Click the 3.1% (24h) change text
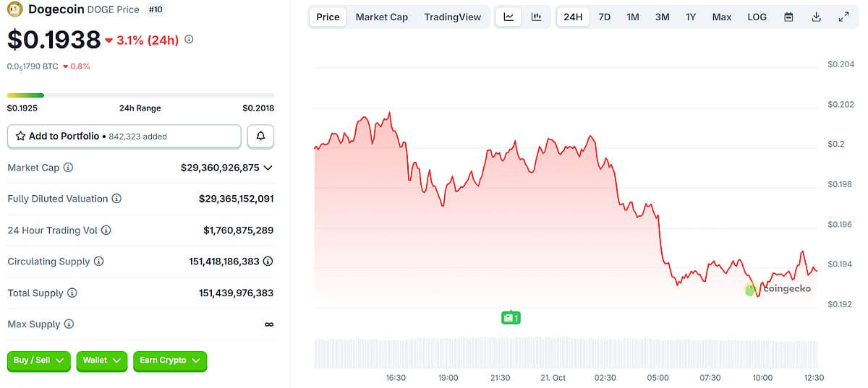This screenshot has width=868, height=388. point(148,40)
